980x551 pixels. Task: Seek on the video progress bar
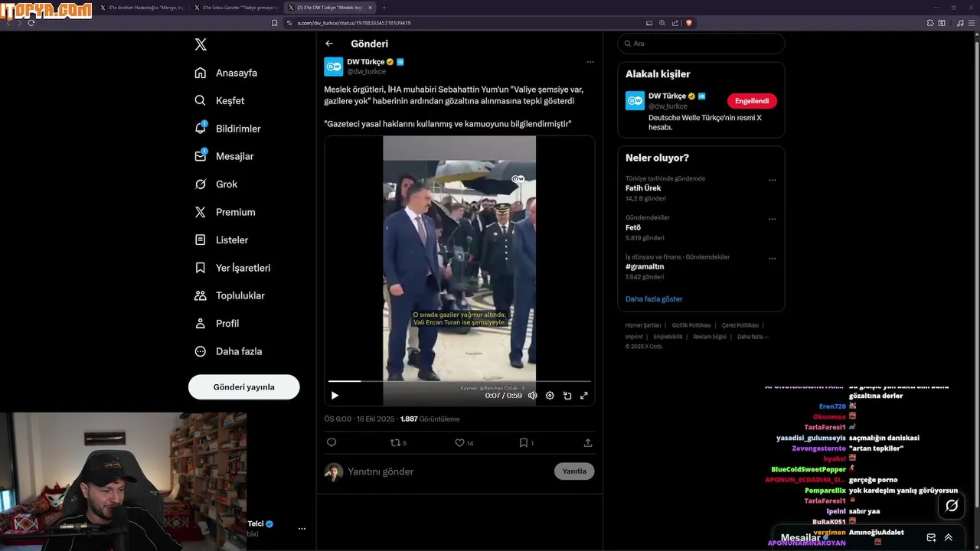pos(459,381)
